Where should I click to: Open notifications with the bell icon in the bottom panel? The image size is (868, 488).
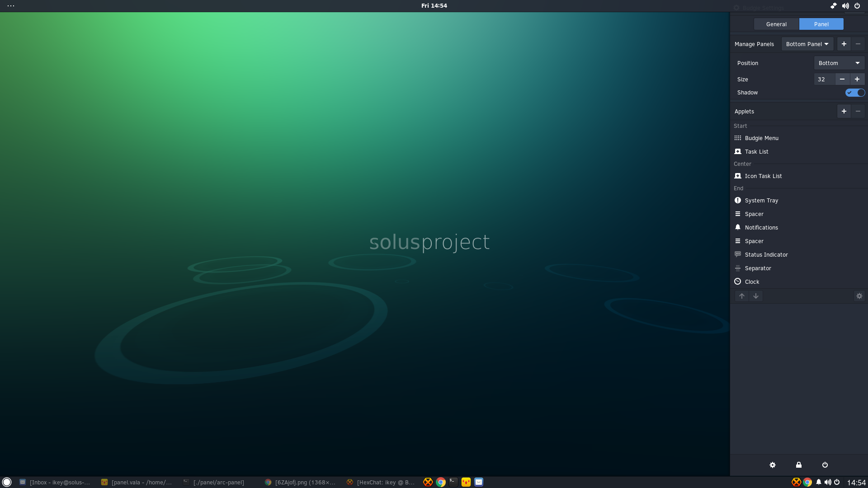[819, 482]
